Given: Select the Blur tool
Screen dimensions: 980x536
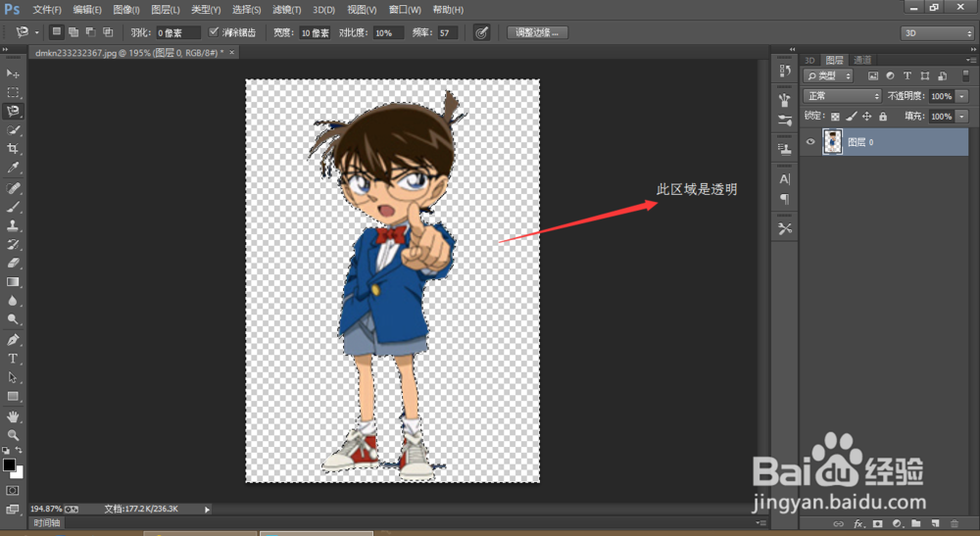Looking at the screenshot, I should point(13,301).
